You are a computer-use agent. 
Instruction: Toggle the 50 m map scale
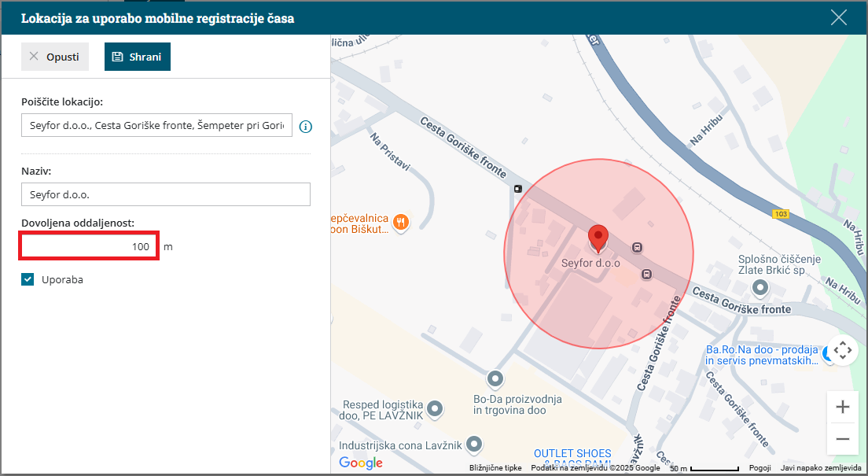point(704,468)
